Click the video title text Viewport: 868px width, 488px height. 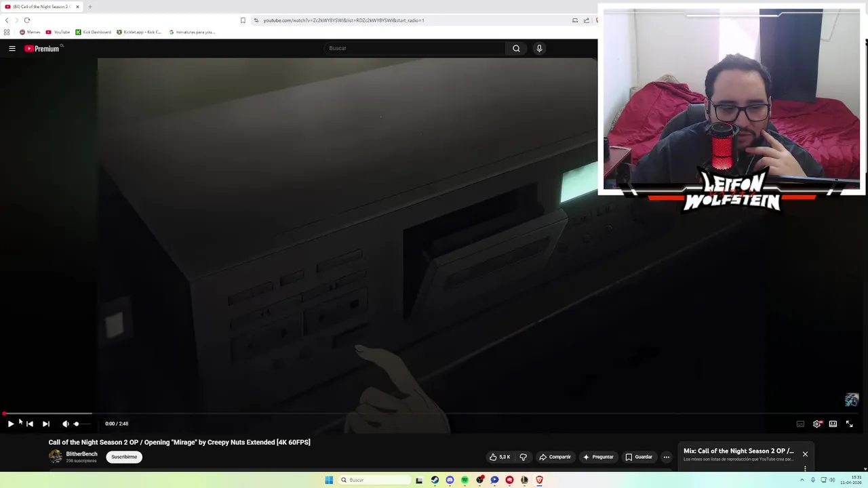click(x=179, y=442)
